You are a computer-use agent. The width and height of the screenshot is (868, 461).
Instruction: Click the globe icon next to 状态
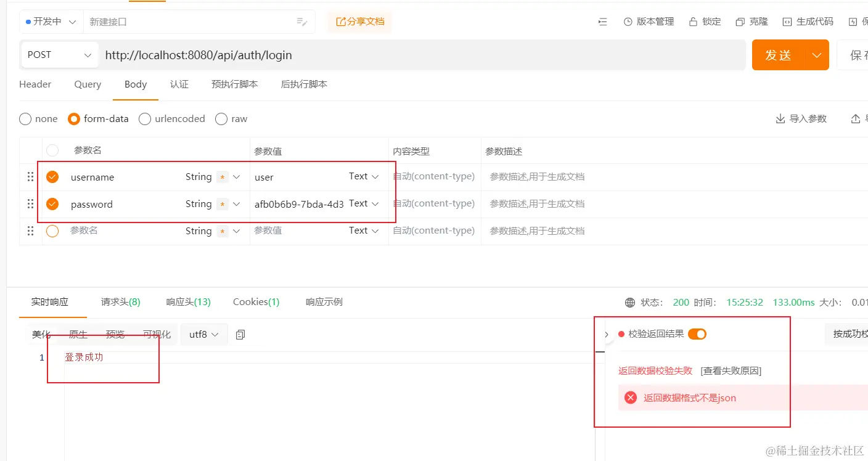tap(630, 303)
